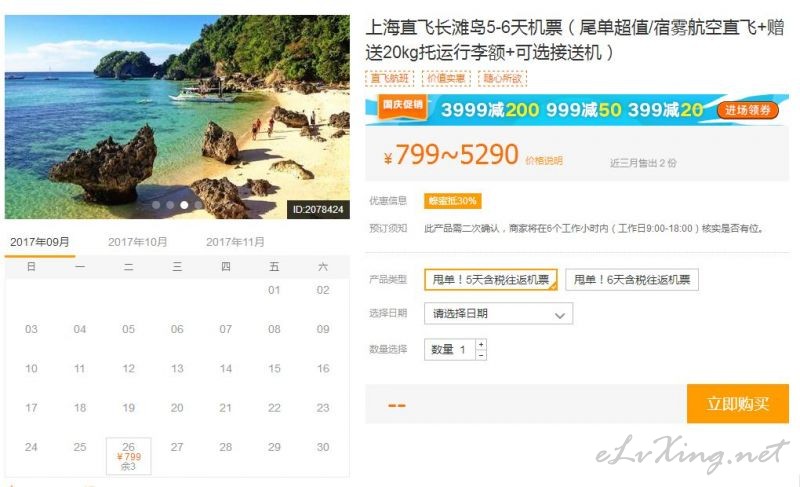Switch to the 2017年10月 calendar tab
The image size is (800, 487).
(x=137, y=242)
